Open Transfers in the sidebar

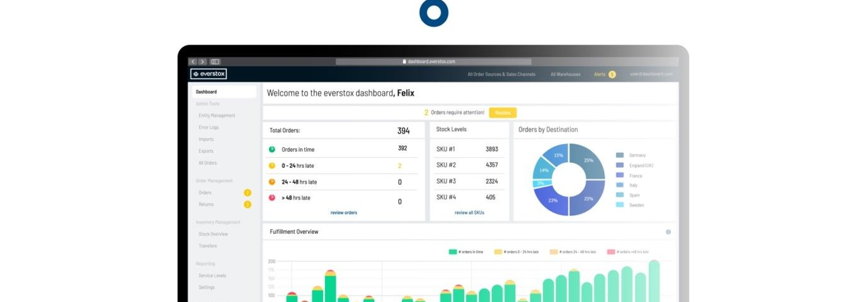coord(207,246)
